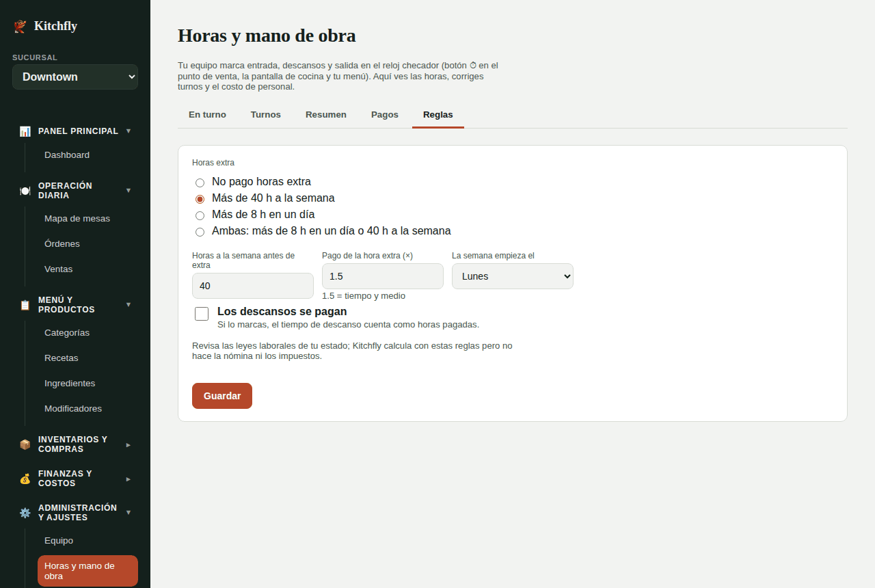Screen dimensions: 875x588
Task: Click the Administración y Ajustes gear icon
Action: [x=25, y=513]
